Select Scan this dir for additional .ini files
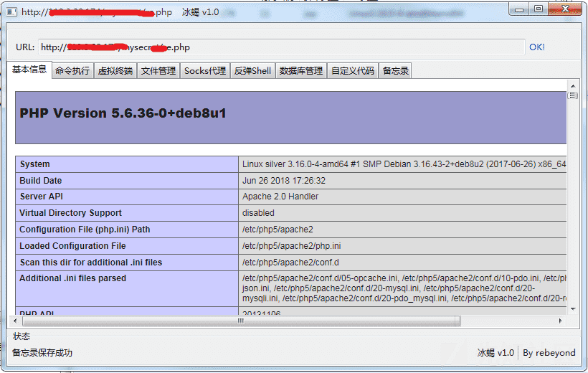Viewport: 588px width, 373px height. [91, 263]
